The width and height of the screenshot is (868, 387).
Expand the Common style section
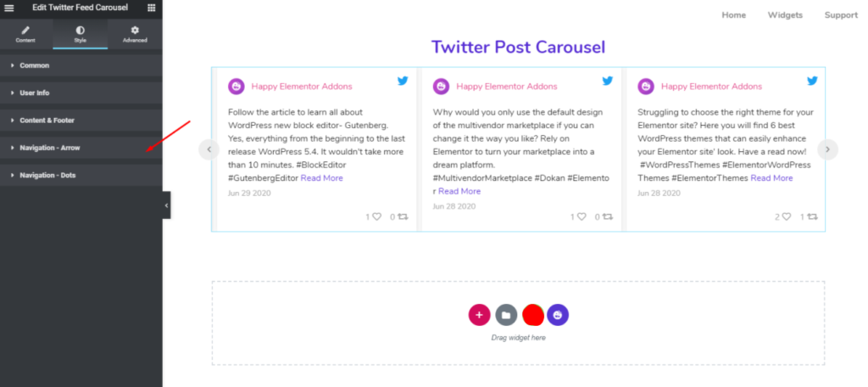click(35, 65)
